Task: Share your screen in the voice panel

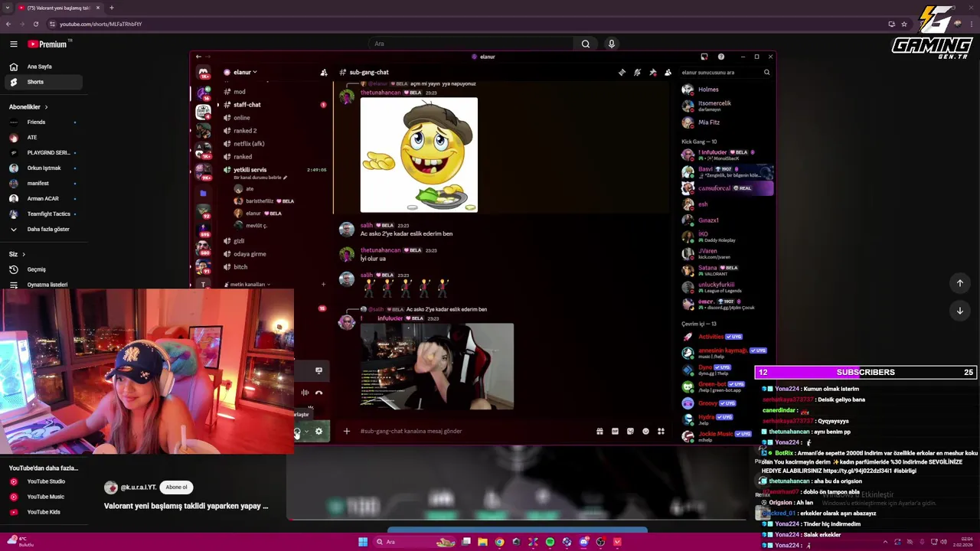Action: pos(318,370)
